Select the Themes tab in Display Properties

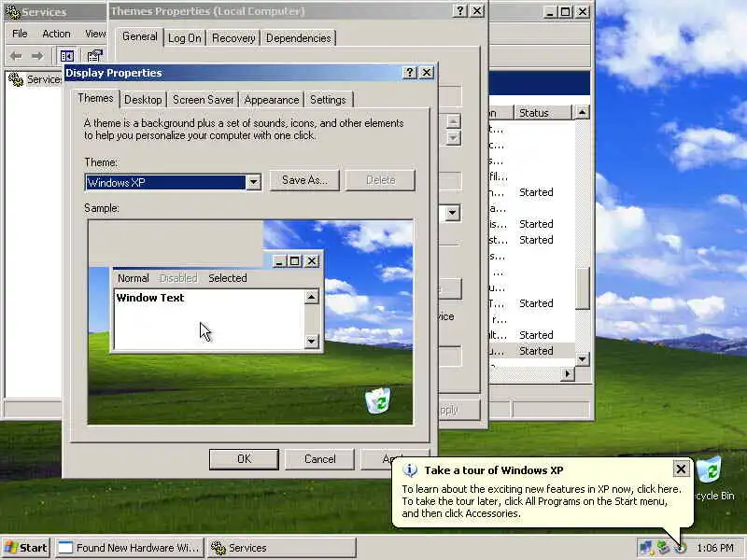tap(95, 98)
